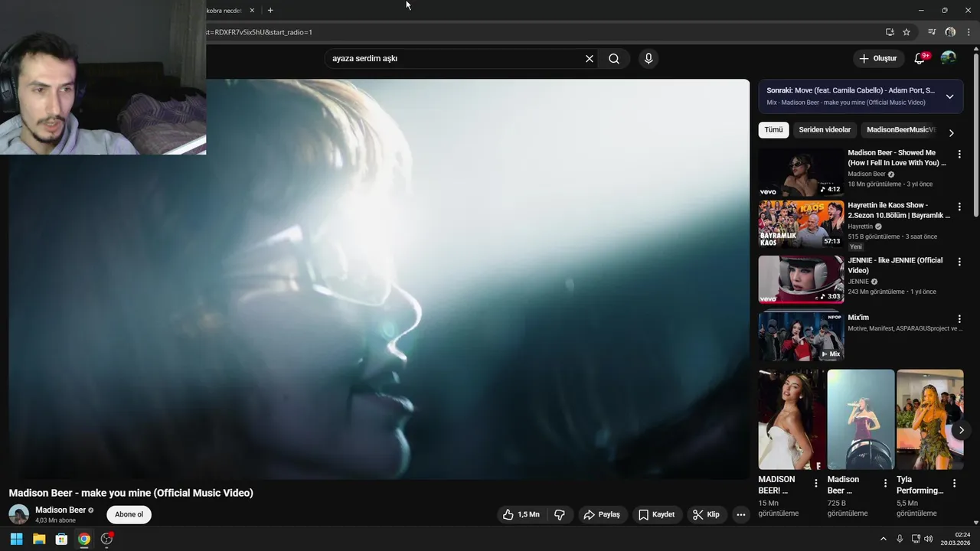
Task: Open the Windows Start menu
Action: pos(16,539)
